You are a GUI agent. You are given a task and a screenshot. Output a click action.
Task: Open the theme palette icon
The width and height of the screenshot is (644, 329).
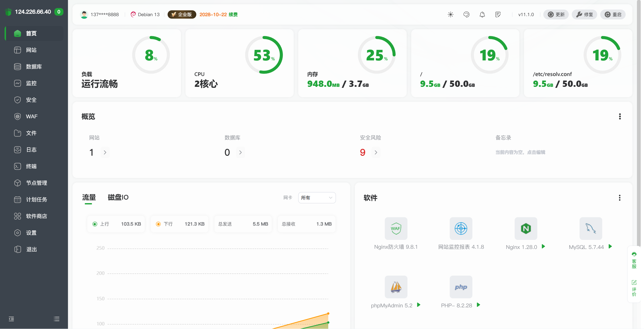[466, 15]
